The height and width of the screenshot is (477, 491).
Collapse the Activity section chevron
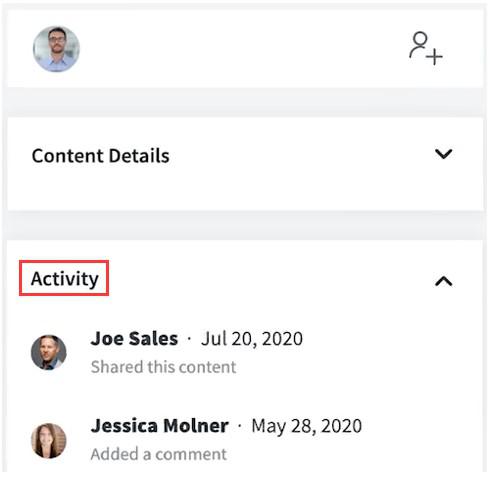tap(443, 281)
